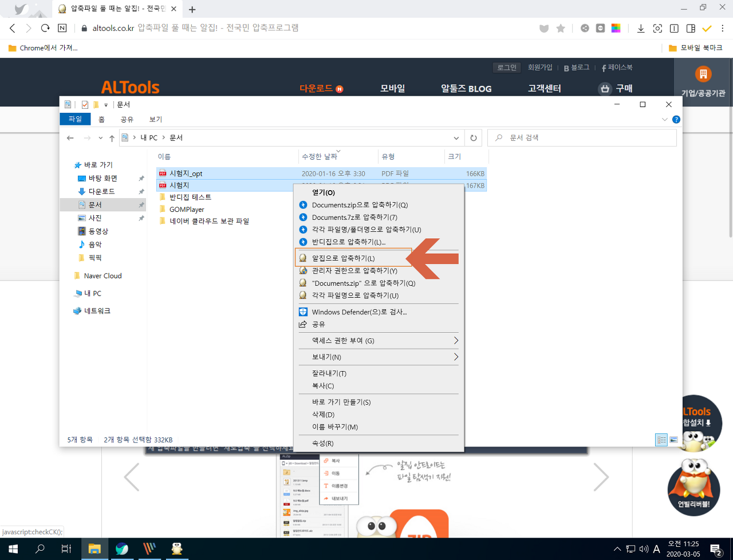Select the 시험지_opt PDF file
This screenshot has height=560, width=733.
tap(321, 173)
